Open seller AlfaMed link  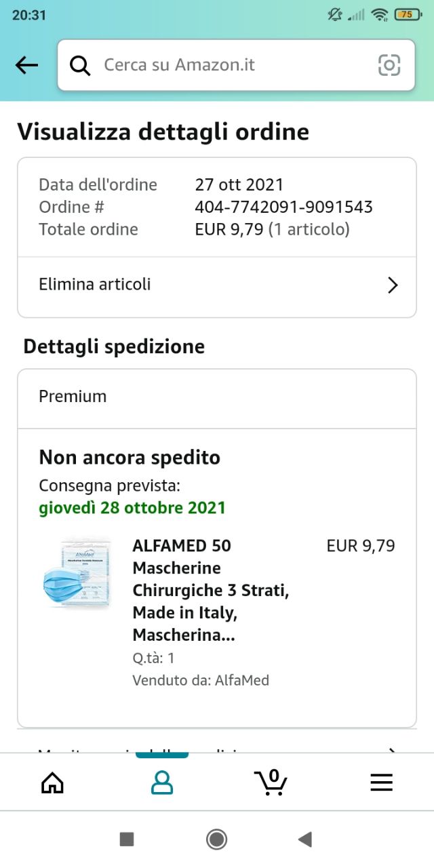201,680
